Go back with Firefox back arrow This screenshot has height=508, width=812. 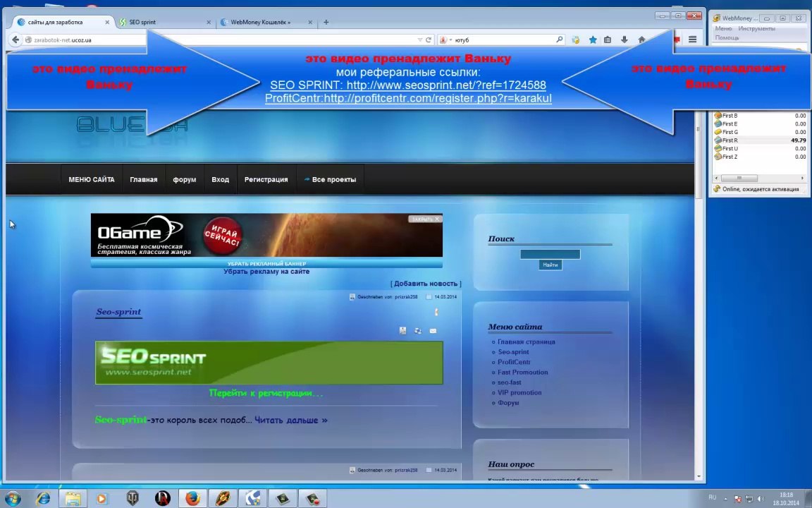coord(16,40)
